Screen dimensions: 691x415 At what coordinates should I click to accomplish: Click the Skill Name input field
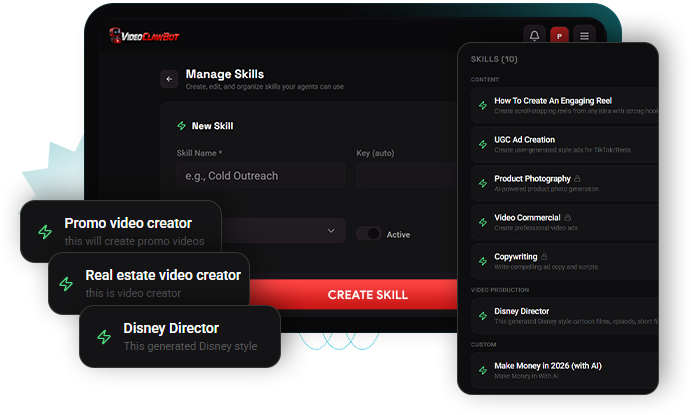tap(261, 176)
